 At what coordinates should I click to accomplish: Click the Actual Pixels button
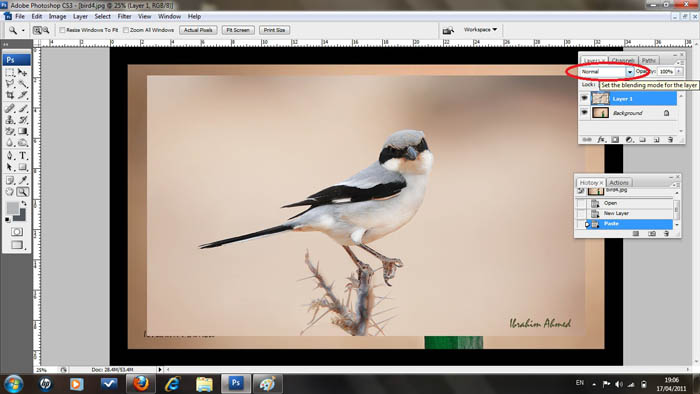pyautogui.click(x=198, y=30)
